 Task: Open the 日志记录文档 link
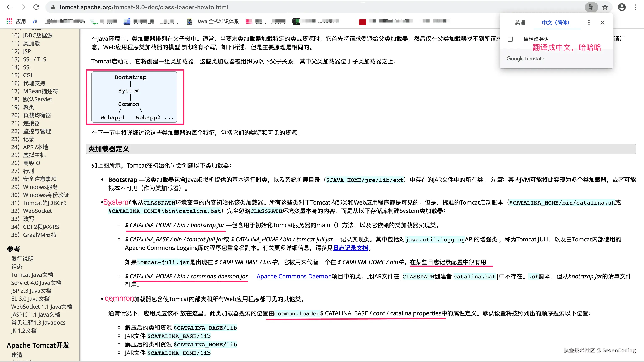[x=351, y=248]
